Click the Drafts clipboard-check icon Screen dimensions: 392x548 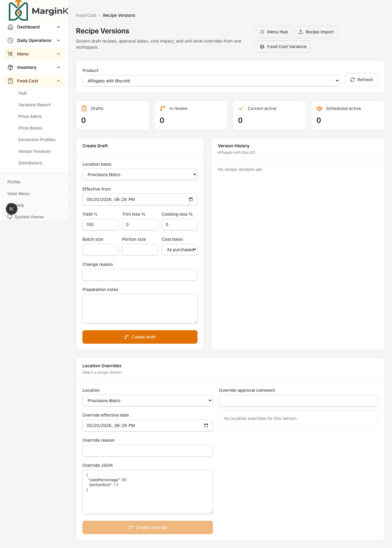84,108
